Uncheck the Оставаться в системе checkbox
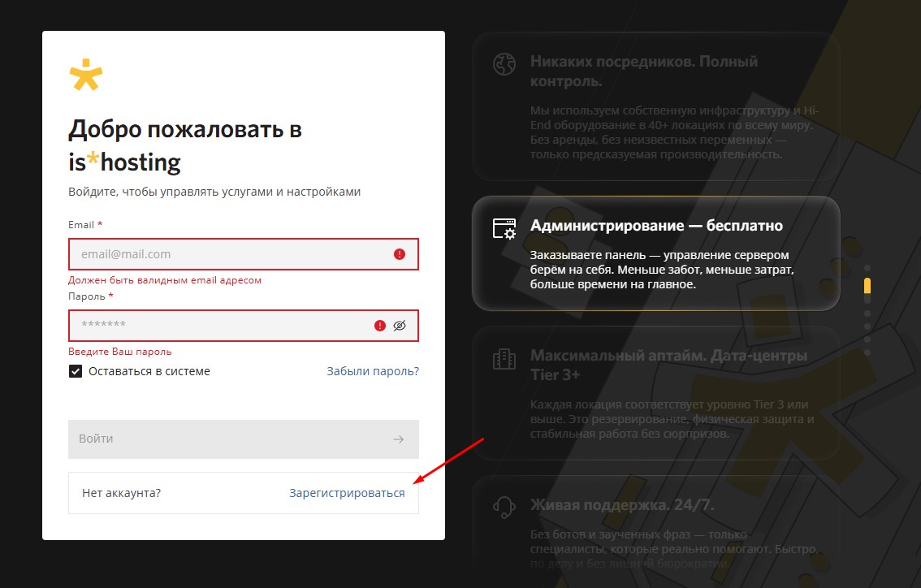The height and width of the screenshot is (588, 921). [x=76, y=371]
